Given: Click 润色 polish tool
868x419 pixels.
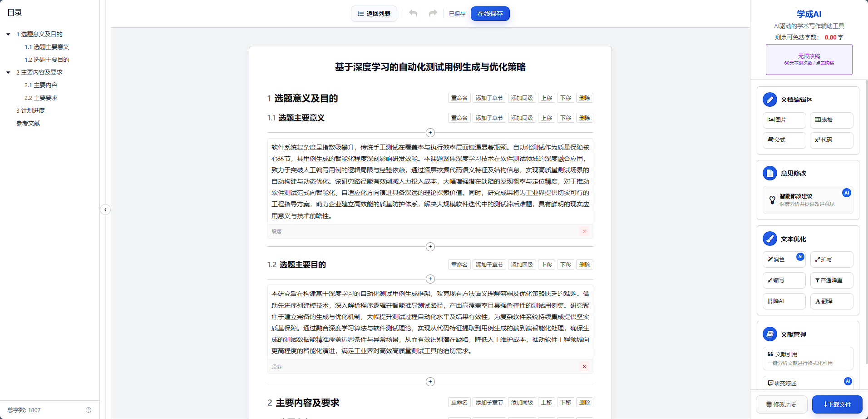Looking at the screenshot, I should [x=784, y=259].
